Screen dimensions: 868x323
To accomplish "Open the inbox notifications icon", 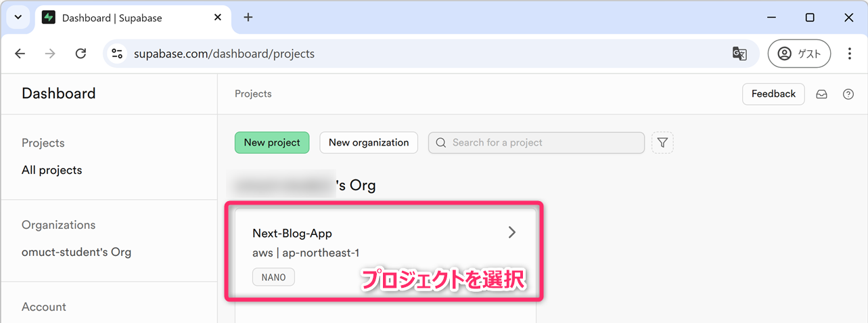I will pos(821,95).
